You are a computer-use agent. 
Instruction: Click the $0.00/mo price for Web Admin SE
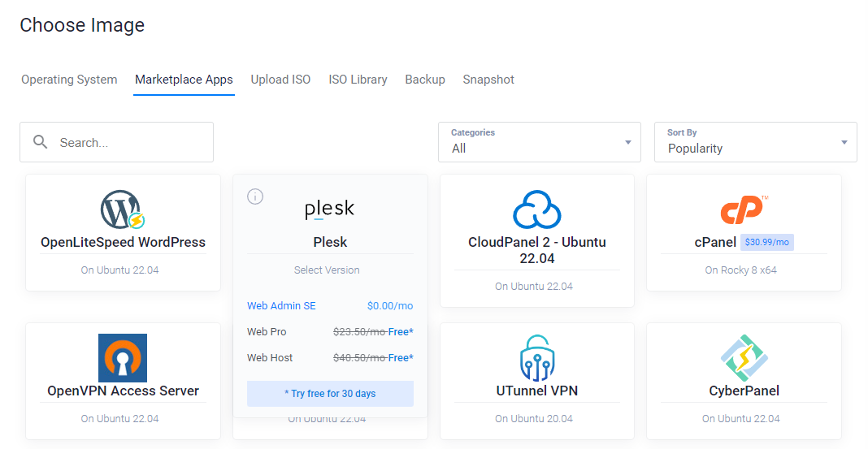(x=390, y=306)
